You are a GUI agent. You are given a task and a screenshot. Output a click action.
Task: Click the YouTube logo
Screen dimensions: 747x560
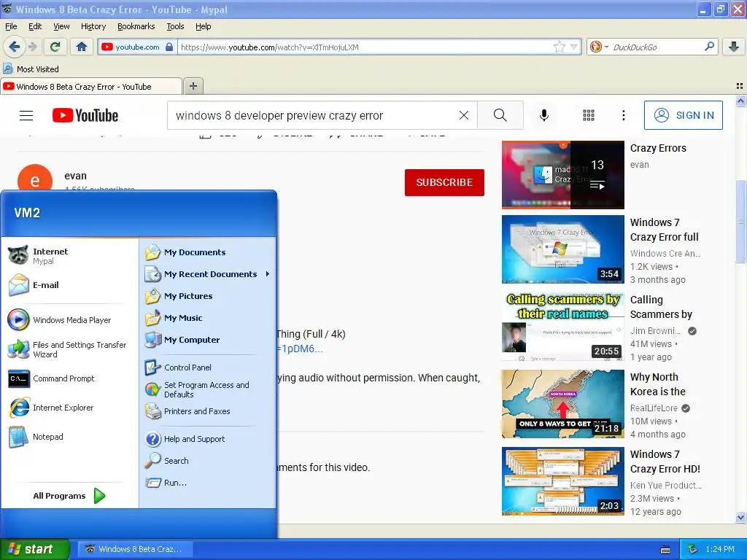(x=85, y=115)
